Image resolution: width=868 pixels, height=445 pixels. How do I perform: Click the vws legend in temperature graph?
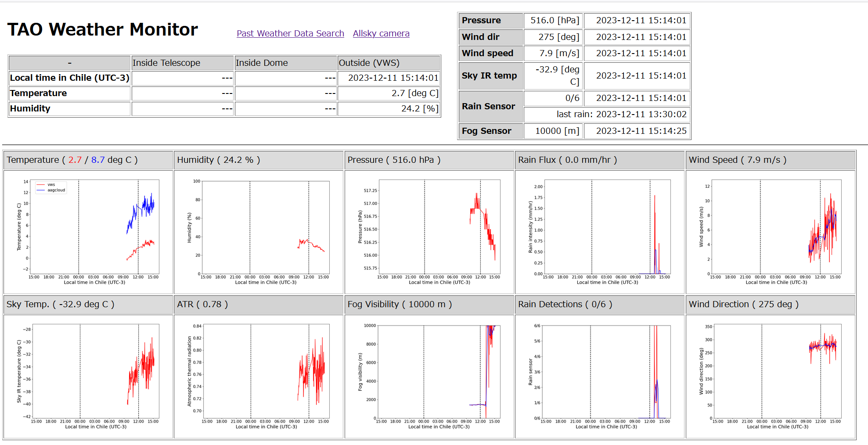pyautogui.click(x=51, y=185)
